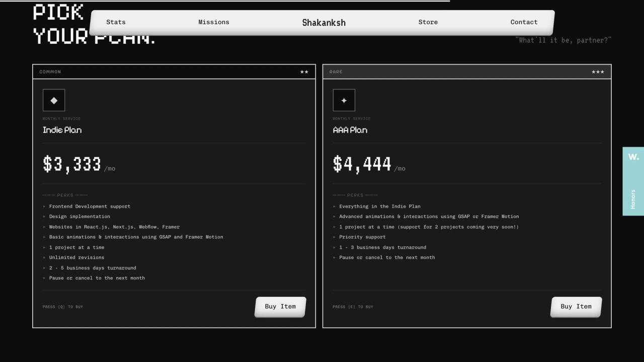The image size is (644, 362).
Task: Click "PRESS [Q] TO BUY" hint
Action: 63,307
